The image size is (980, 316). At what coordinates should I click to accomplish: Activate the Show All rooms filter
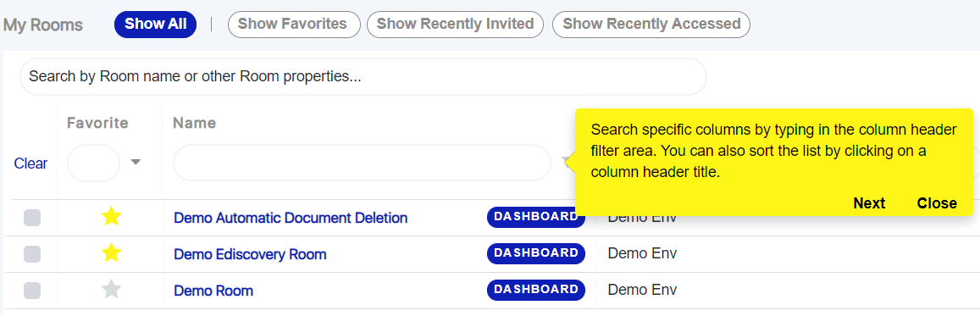pyautogui.click(x=156, y=25)
